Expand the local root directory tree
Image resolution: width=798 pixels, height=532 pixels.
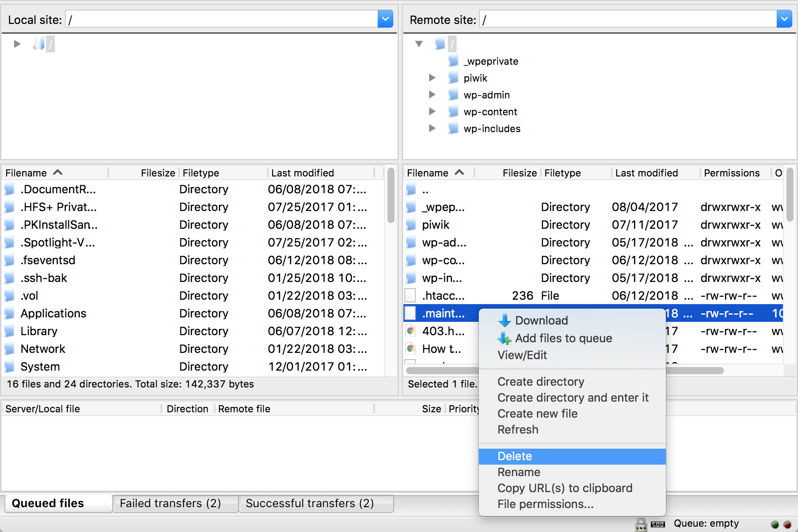pos(17,44)
